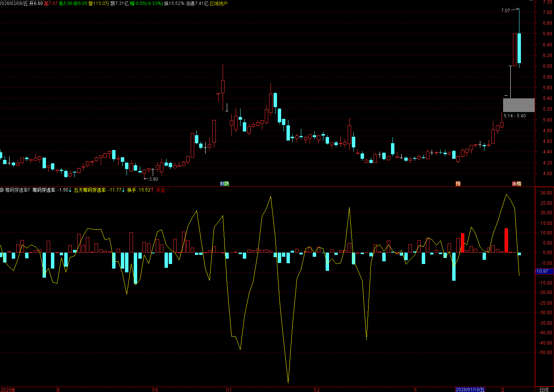This screenshot has width=554, height=392.
Task: Click the 7.07 high price annotation
Action: 505,11
